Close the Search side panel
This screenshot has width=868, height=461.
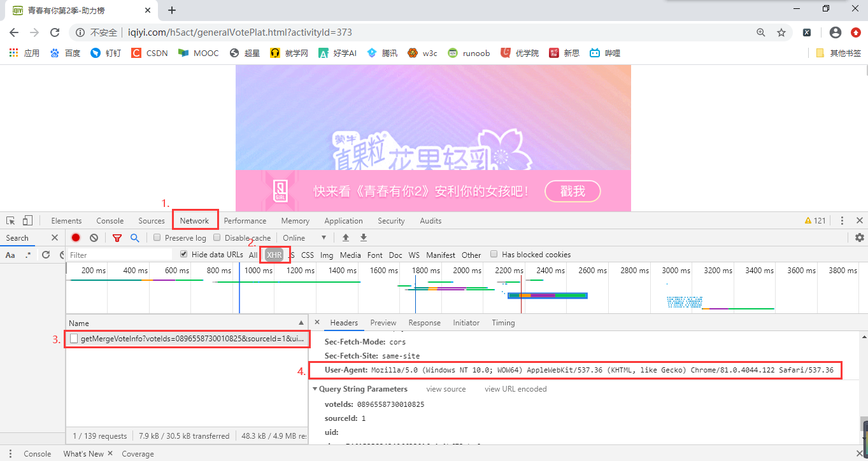tap(55, 238)
